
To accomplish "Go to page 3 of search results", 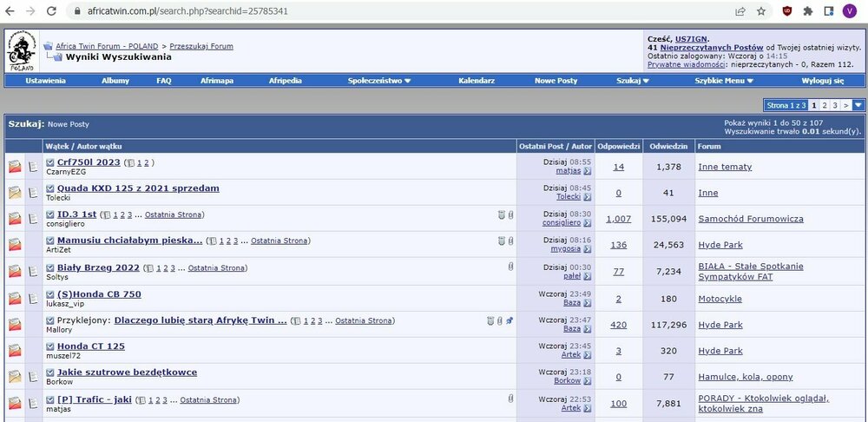I will (x=835, y=105).
